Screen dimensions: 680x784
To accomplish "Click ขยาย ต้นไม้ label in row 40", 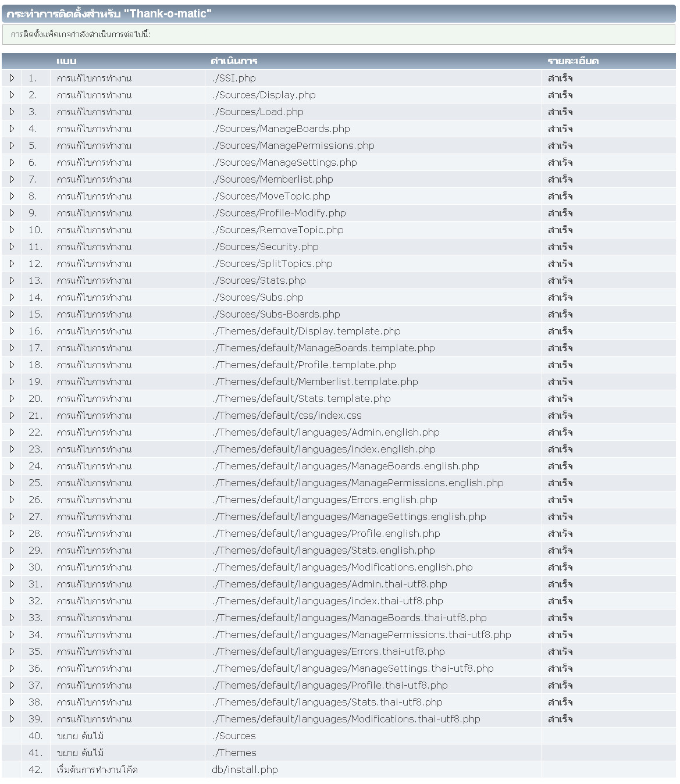I will coord(80,736).
